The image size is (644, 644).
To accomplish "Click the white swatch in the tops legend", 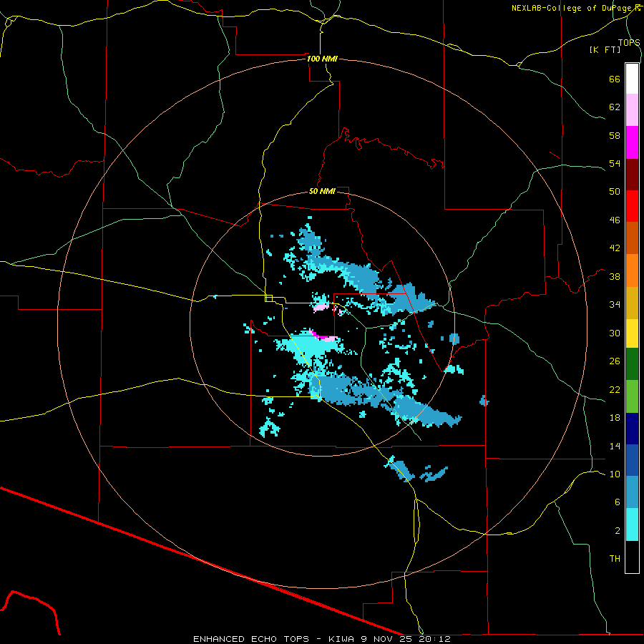I will pos(632,79).
